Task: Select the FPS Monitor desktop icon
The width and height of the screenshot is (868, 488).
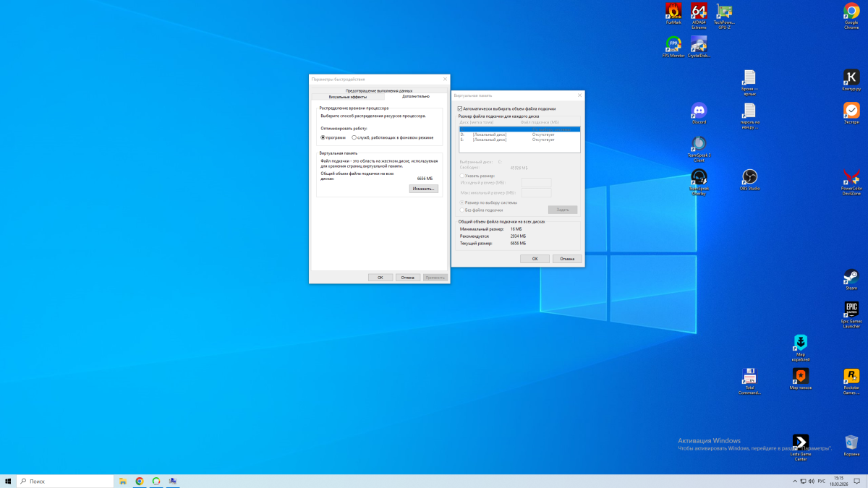Action: (673, 45)
